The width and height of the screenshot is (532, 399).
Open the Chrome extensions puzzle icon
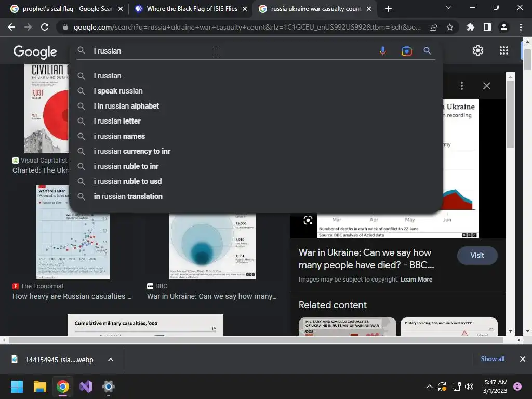coord(471,27)
